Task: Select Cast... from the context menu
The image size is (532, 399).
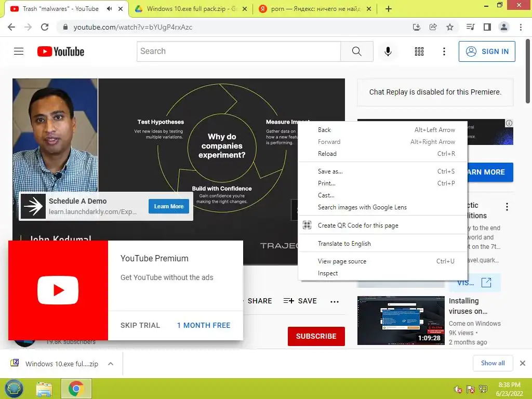Action: pyautogui.click(x=383, y=195)
